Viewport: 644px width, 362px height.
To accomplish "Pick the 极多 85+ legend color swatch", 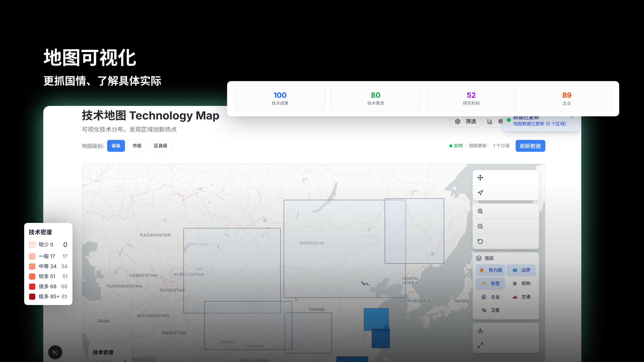I will pyautogui.click(x=32, y=296).
